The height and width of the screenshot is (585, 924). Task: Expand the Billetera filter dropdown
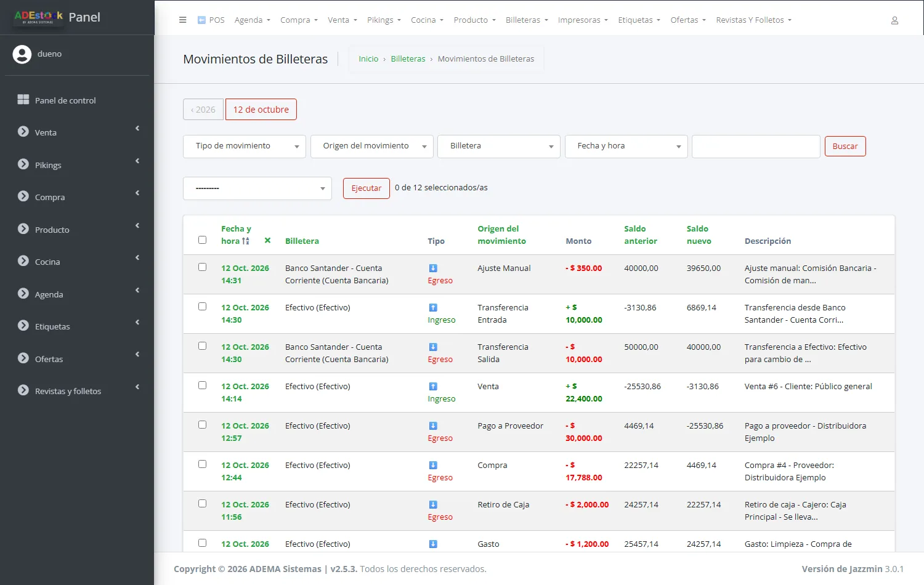pos(499,147)
